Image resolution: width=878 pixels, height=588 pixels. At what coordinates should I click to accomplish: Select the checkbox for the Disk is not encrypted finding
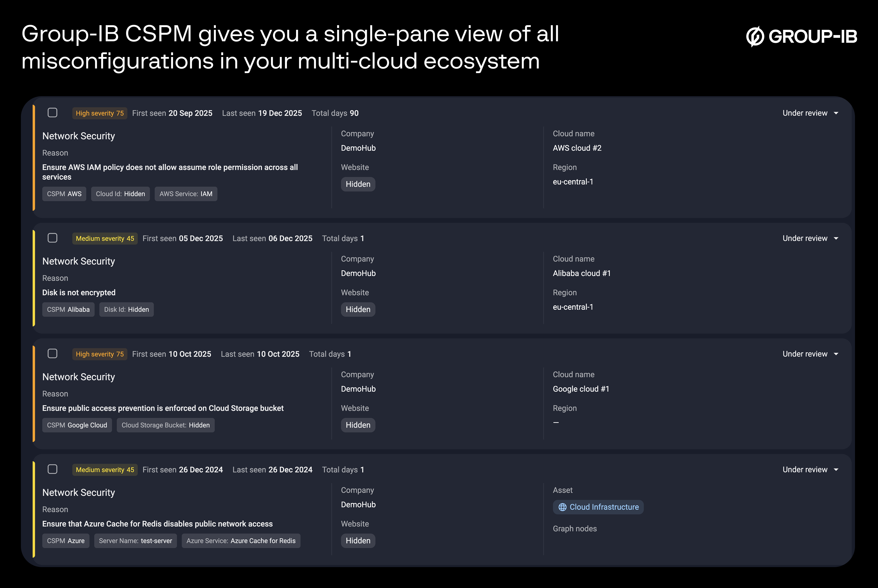click(53, 238)
